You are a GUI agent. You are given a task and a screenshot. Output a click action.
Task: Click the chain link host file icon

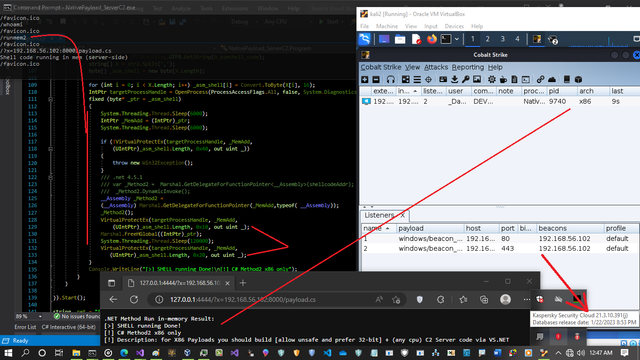(540, 80)
